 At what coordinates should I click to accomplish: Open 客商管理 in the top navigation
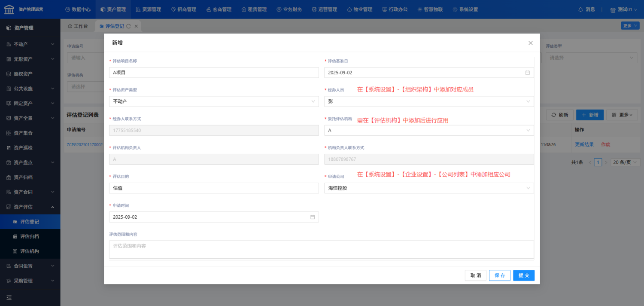pos(219,9)
